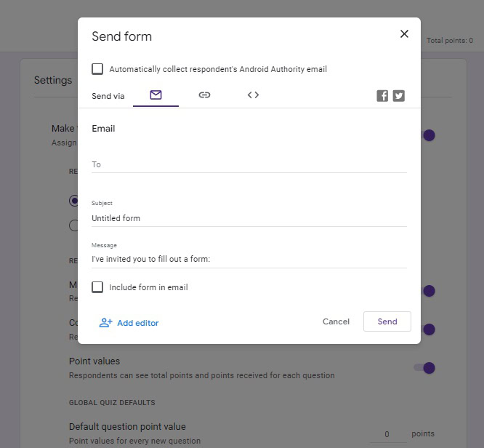Image resolution: width=484 pixels, height=448 pixels.
Task: Click the Add editor link
Action: point(137,323)
